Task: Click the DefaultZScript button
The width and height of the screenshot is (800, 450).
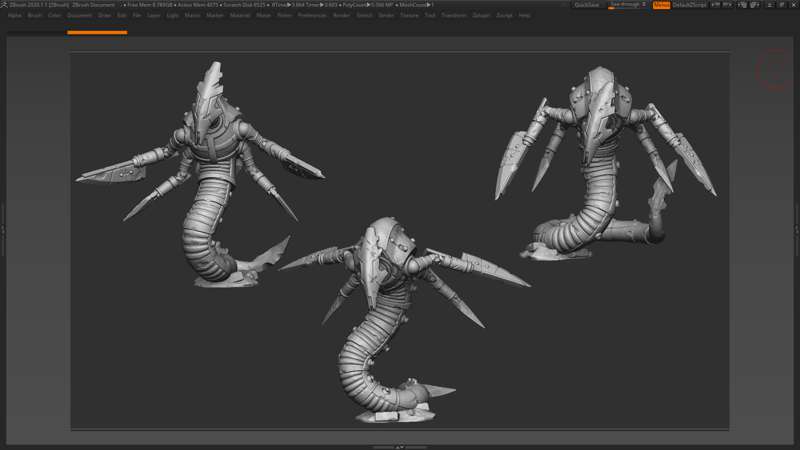Action: coord(689,5)
